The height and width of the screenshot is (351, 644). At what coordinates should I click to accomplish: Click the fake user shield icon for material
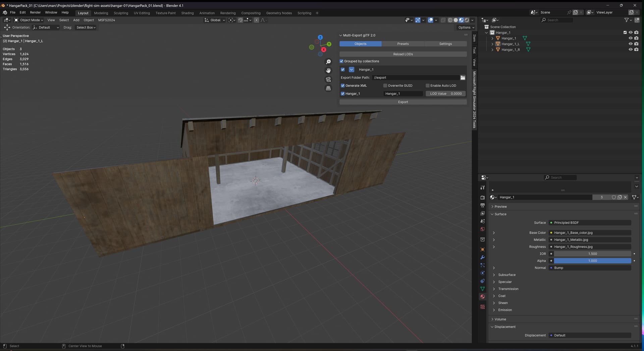(x=613, y=197)
